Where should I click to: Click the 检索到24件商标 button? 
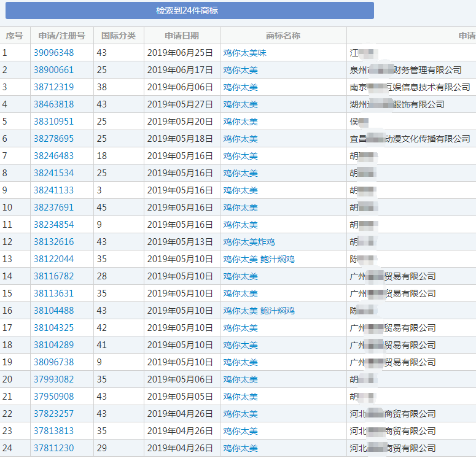(187, 10)
